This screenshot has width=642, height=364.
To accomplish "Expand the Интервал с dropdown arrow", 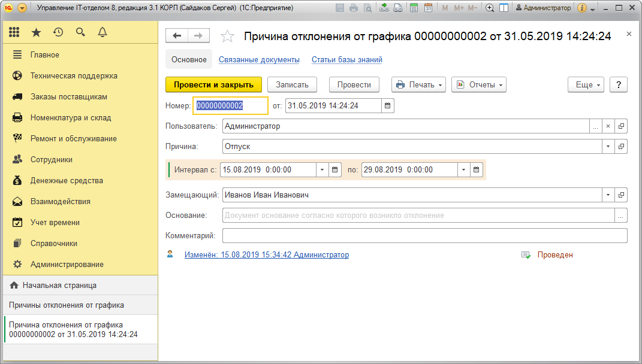I will [322, 170].
